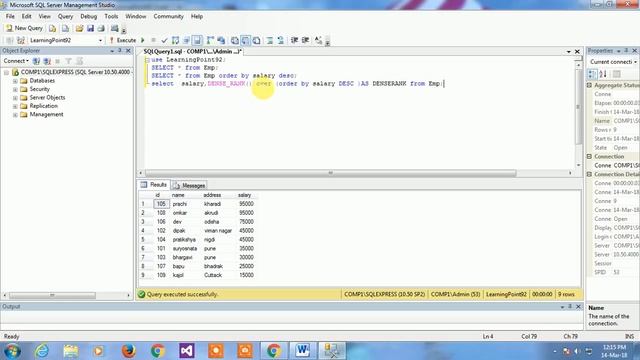The height and width of the screenshot is (360, 640).
Task: Click Specify Values for Template Parameters icon
Action: tap(318, 40)
